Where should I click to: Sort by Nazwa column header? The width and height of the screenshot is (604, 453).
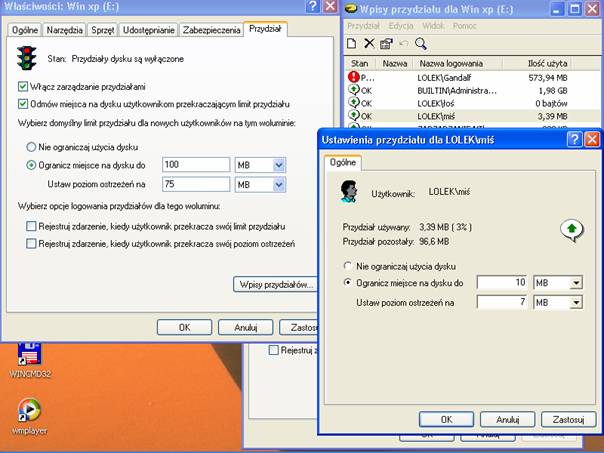tap(394, 63)
